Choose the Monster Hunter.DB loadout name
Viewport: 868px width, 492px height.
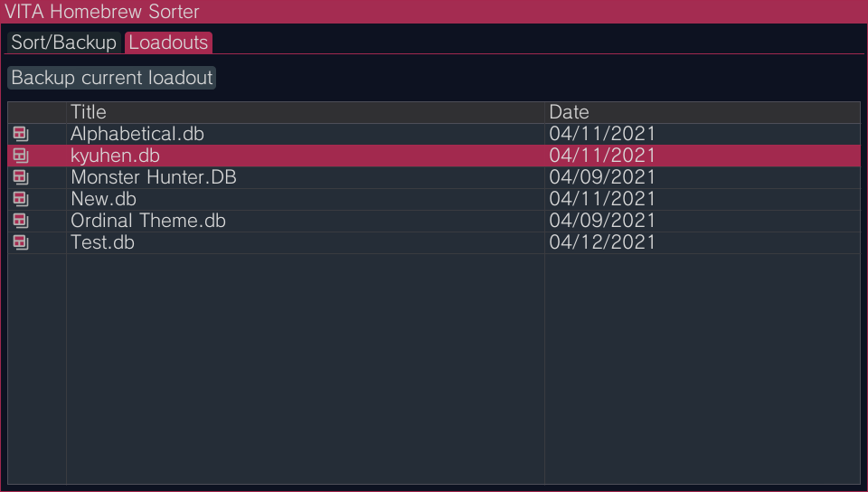[x=154, y=177]
